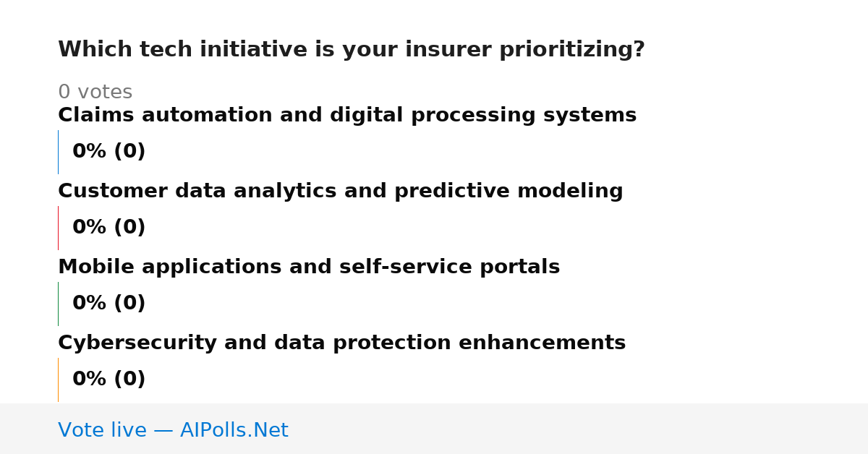The width and height of the screenshot is (868, 454).
Task: Select the Customer data analytics option
Action: pos(340,192)
